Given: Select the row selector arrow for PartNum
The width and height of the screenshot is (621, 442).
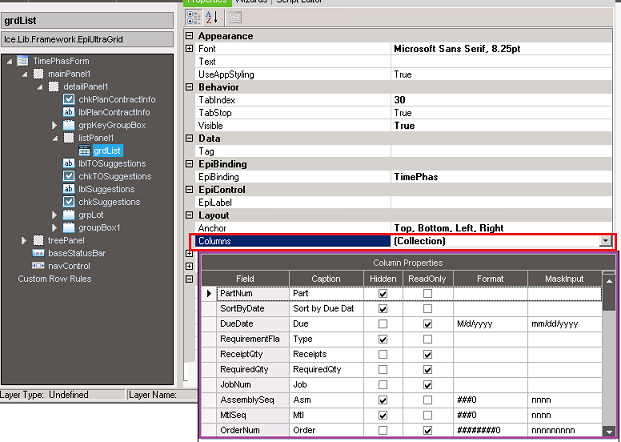Looking at the screenshot, I should point(209,293).
